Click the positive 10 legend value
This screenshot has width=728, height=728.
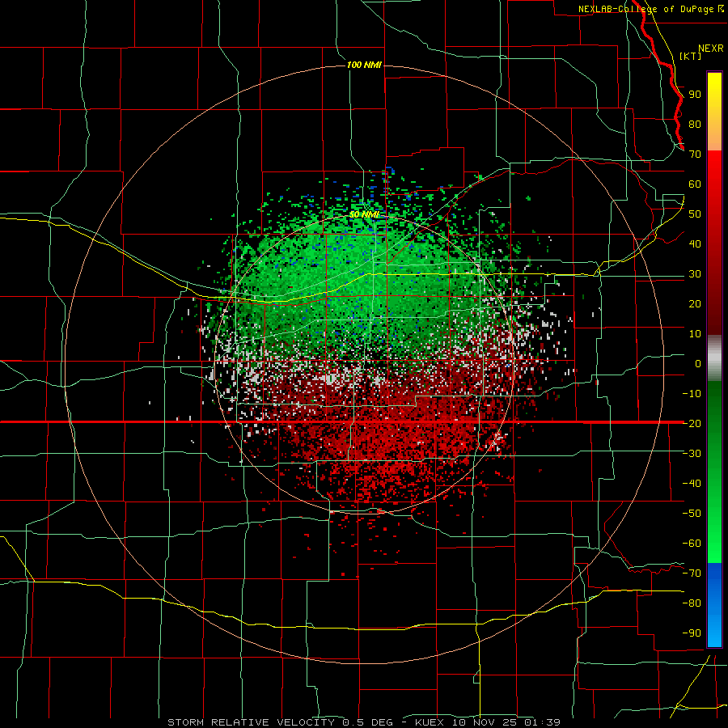[695, 334]
